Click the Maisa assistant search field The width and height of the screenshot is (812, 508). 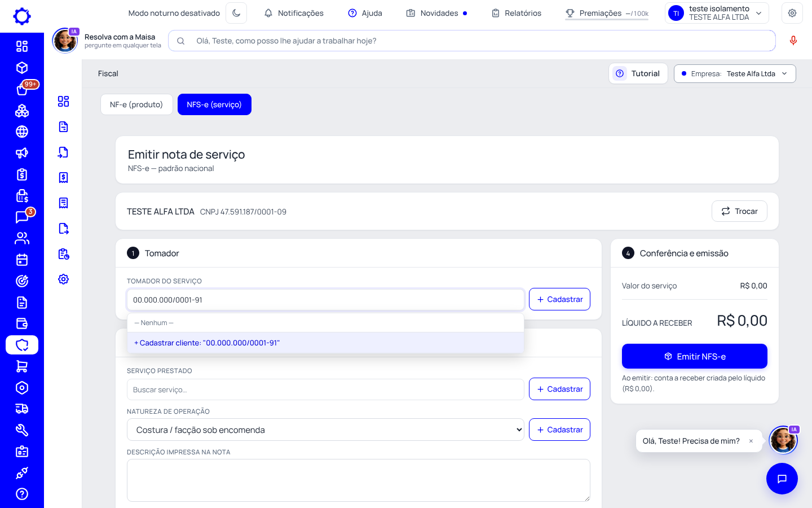click(472, 41)
